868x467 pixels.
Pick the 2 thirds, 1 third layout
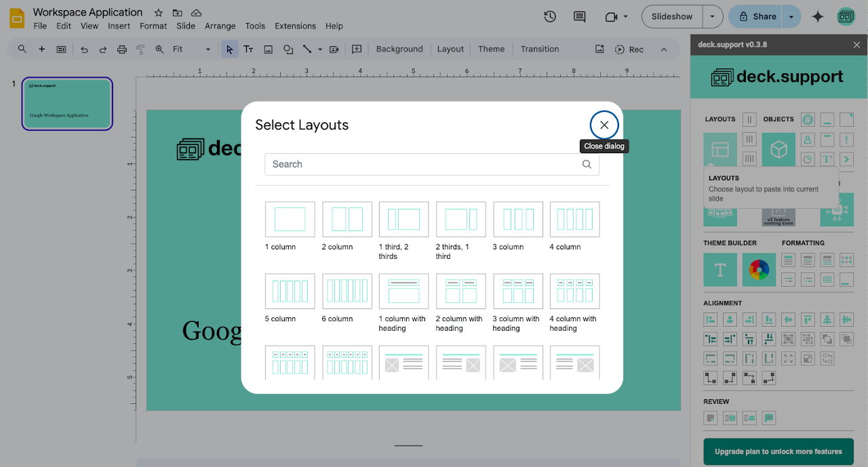[460, 219]
